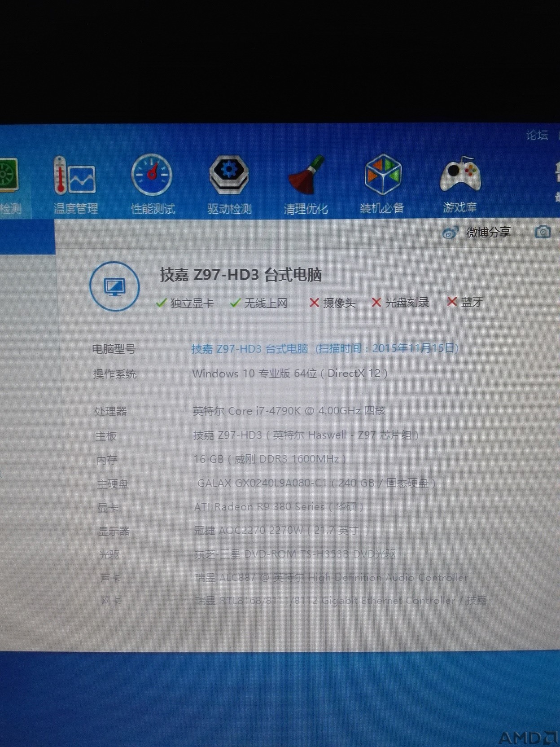The height and width of the screenshot is (747, 560).
Task: Open the 装机必备 essential software cube
Action: point(382,184)
